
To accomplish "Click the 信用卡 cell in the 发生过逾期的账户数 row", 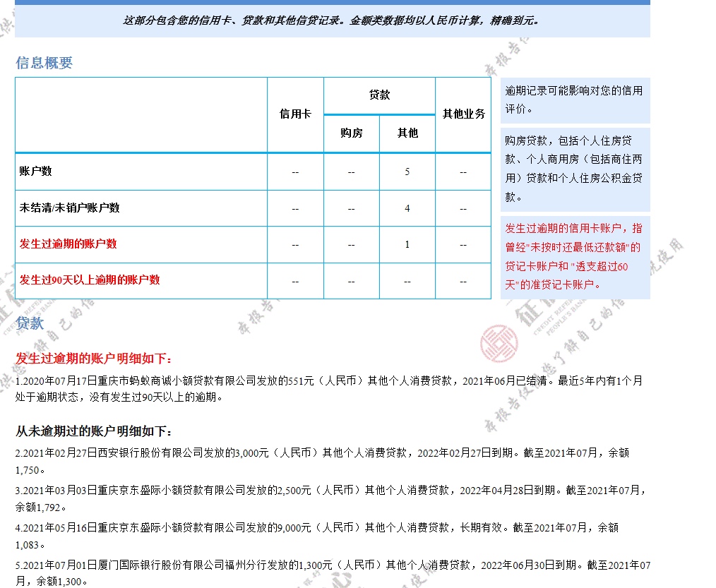I will pos(295,245).
